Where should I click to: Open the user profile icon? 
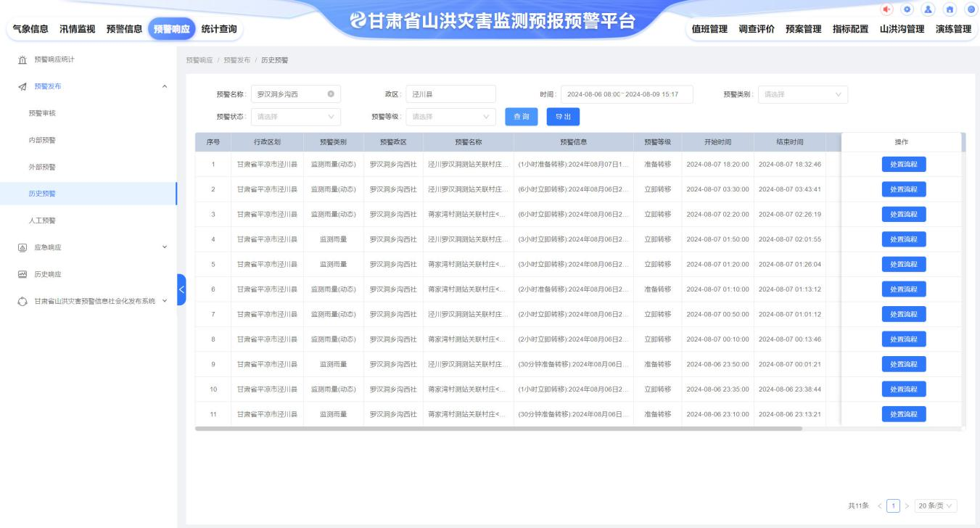928,8
